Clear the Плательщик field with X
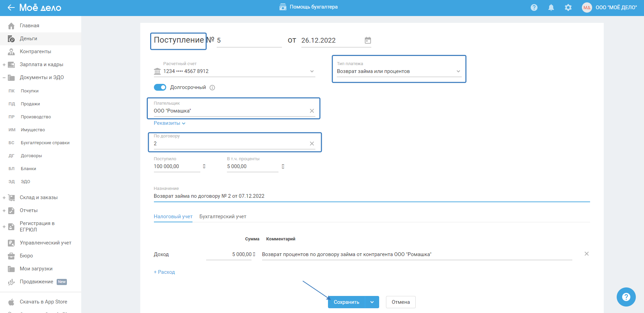Viewport: 644px width, 313px height. pos(312,111)
